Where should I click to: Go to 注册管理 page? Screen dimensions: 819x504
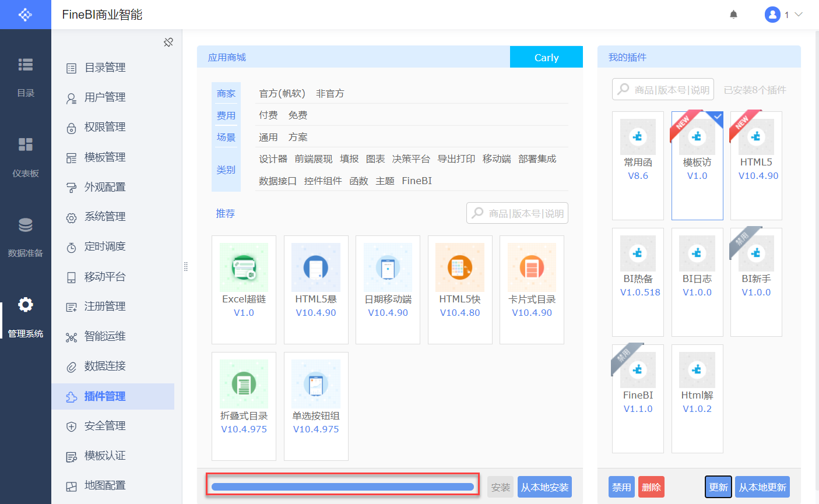point(113,306)
